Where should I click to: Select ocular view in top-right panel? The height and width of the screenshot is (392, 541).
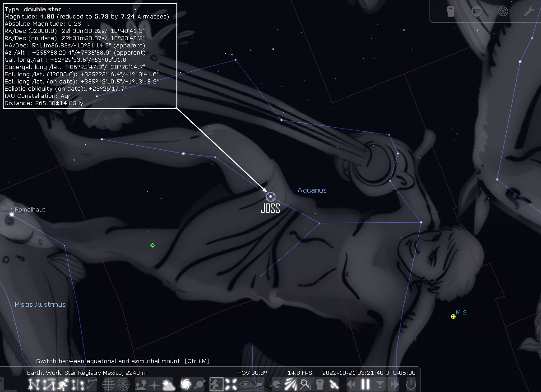451,11
